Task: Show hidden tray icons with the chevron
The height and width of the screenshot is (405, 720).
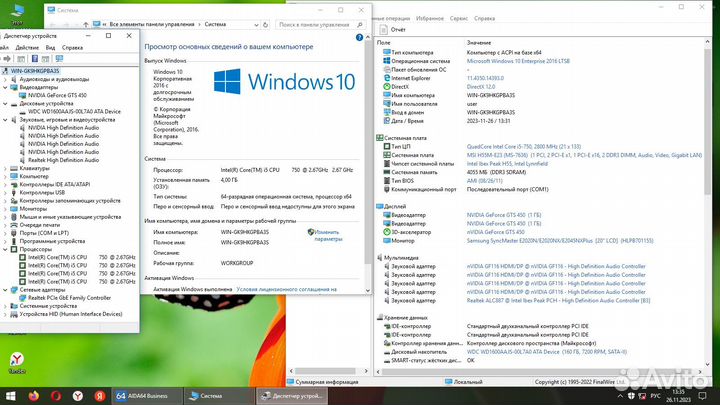Action: coord(620,396)
